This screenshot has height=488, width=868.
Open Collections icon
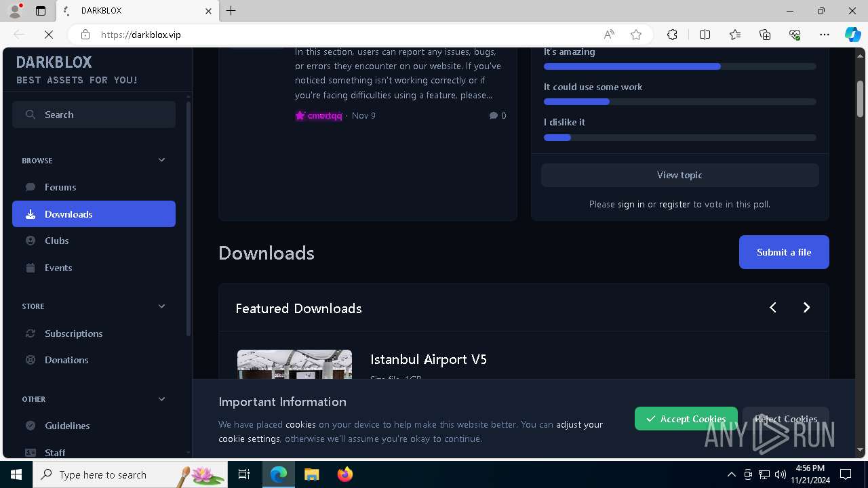click(x=765, y=35)
